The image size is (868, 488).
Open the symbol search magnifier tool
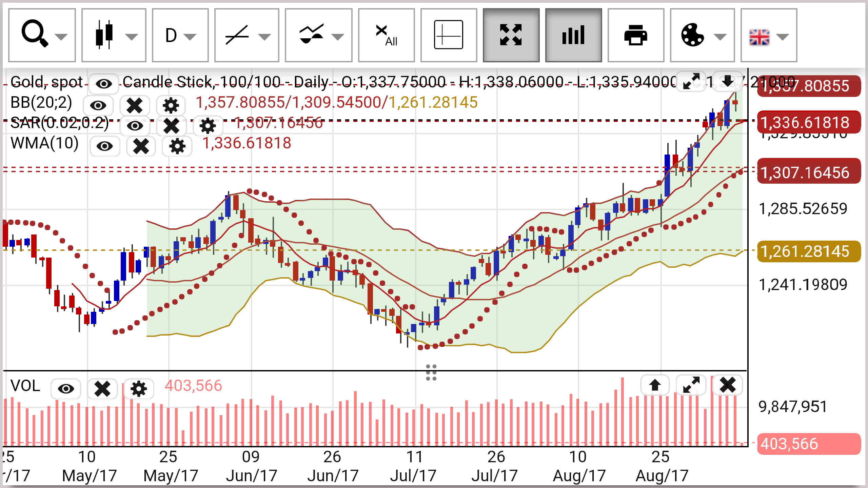(x=42, y=35)
